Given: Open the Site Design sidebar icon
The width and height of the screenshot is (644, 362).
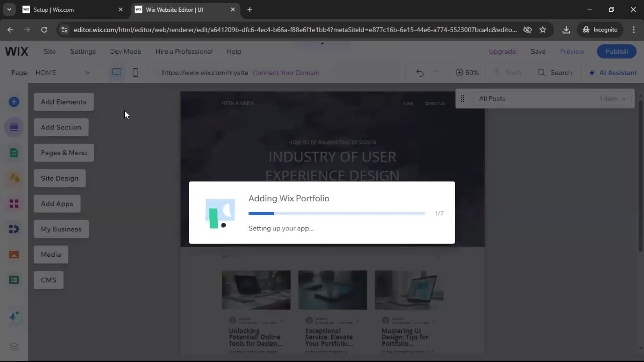Looking at the screenshot, I should pos(14,178).
